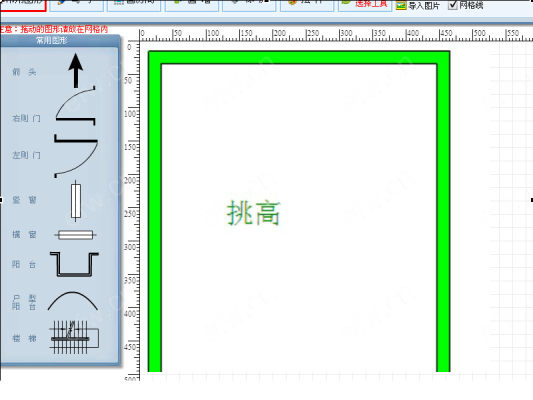This screenshot has height=400, width=533.
Task: Select the balcony (阳台) U-shaped symbol
Action: (74, 264)
